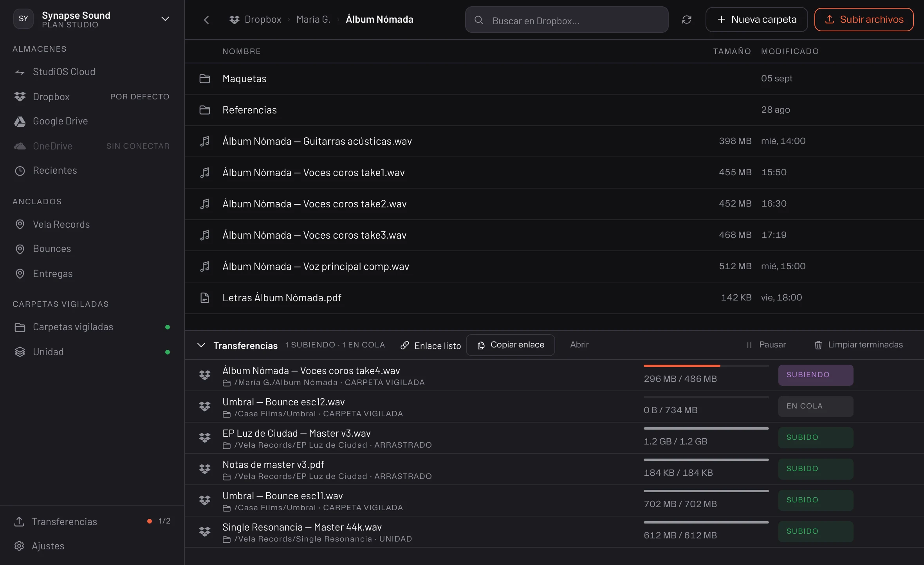The image size is (924, 565).
Task: Select Dropbox storage in sidebar
Action: [92, 97]
